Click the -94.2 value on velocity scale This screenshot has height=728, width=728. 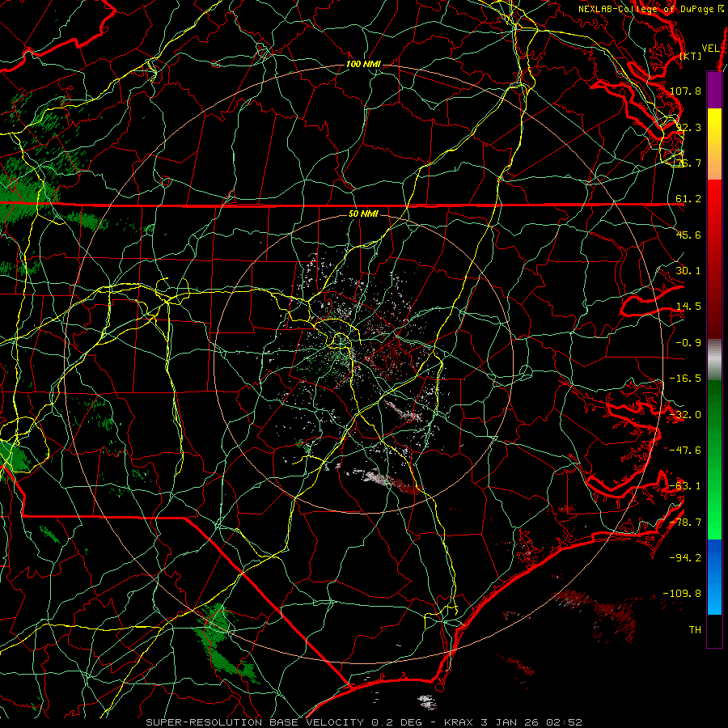(x=685, y=558)
